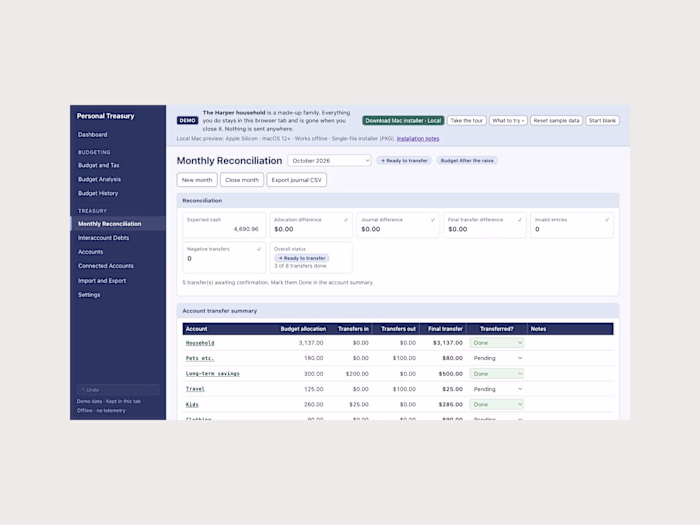Click checkmark on Allocation difference card

(346, 220)
